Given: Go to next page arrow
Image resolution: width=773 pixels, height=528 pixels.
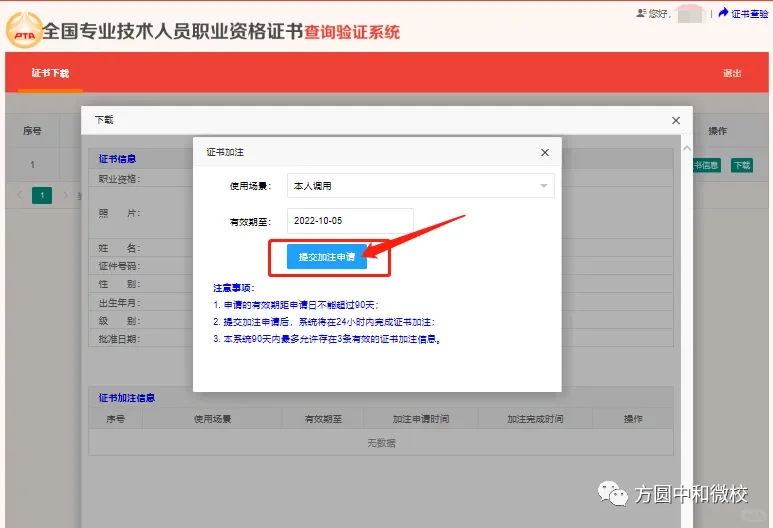Looking at the screenshot, I should 65,195.
